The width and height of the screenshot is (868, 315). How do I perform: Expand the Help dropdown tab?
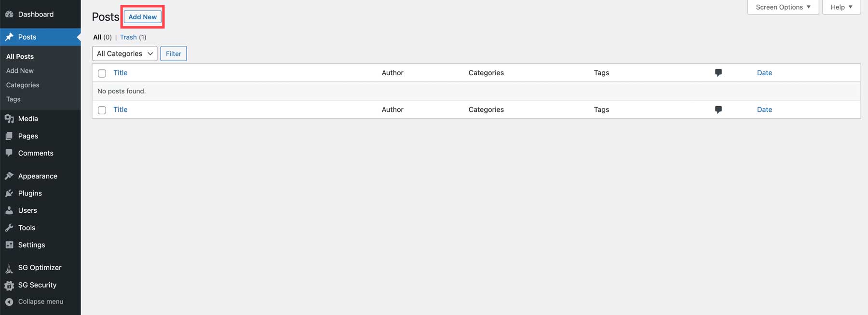[841, 7]
